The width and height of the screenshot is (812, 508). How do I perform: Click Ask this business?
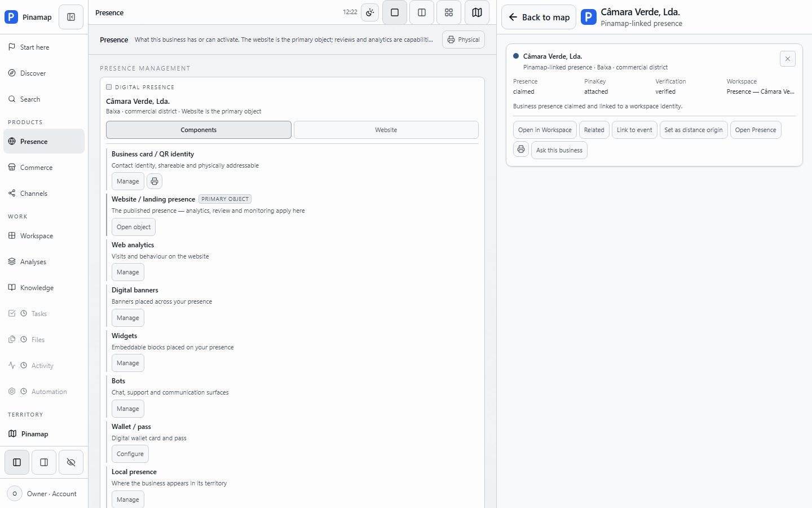click(x=559, y=150)
